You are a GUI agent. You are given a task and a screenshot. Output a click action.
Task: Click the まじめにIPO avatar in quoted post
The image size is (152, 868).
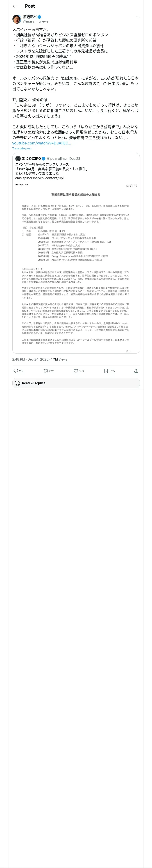pyautogui.click(x=18, y=158)
